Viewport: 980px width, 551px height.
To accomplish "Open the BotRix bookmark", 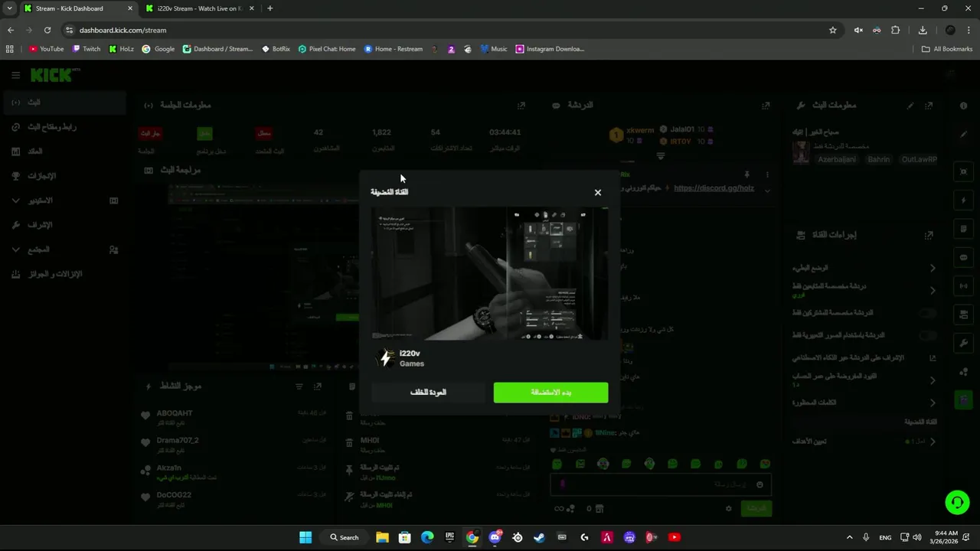I will pos(276,49).
